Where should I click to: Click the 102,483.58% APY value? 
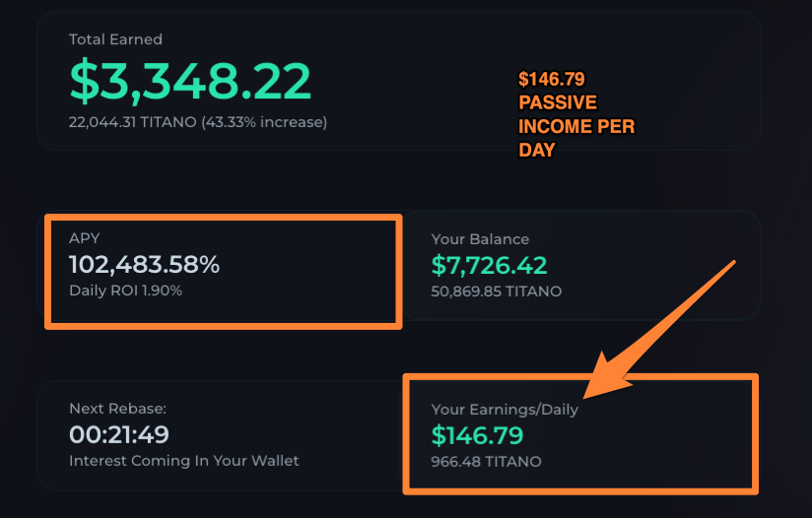[144, 265]
